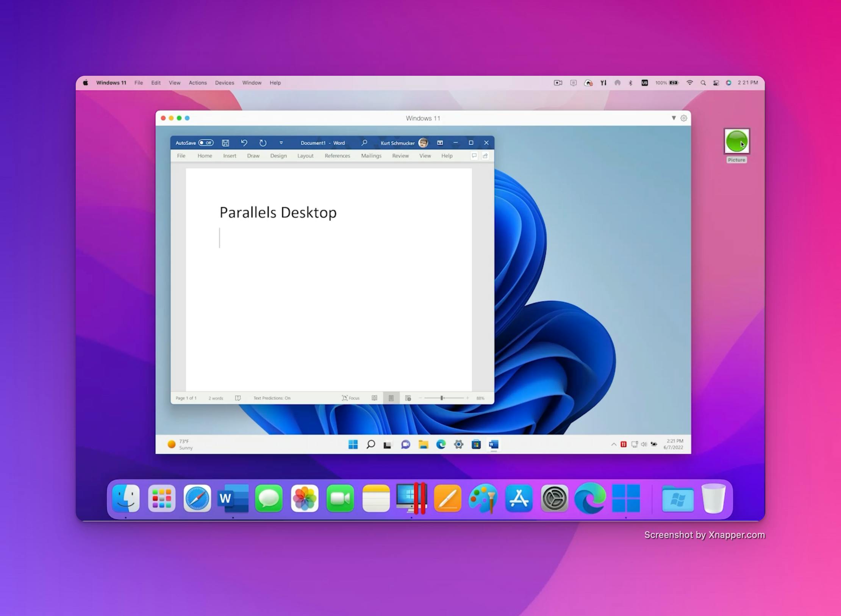Screen dimensions: 841x616
Task: Expand Customize Quick Access Toolbar dropdown
Action: 281,143
